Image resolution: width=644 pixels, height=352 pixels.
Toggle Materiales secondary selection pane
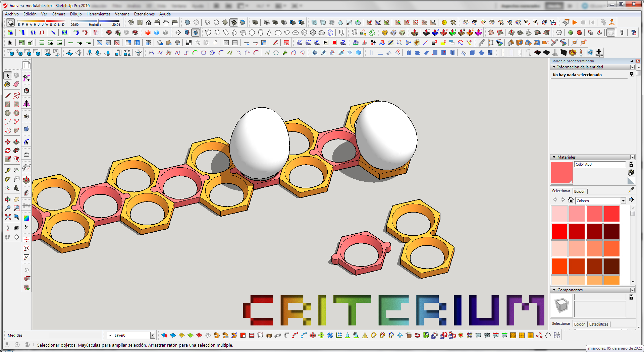631,165
